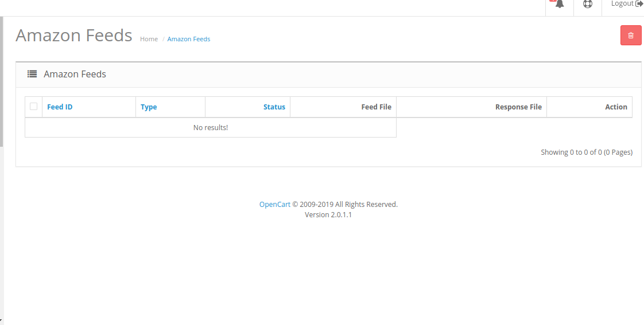Click the large Amazon Feeds page title

pos(74,36)
